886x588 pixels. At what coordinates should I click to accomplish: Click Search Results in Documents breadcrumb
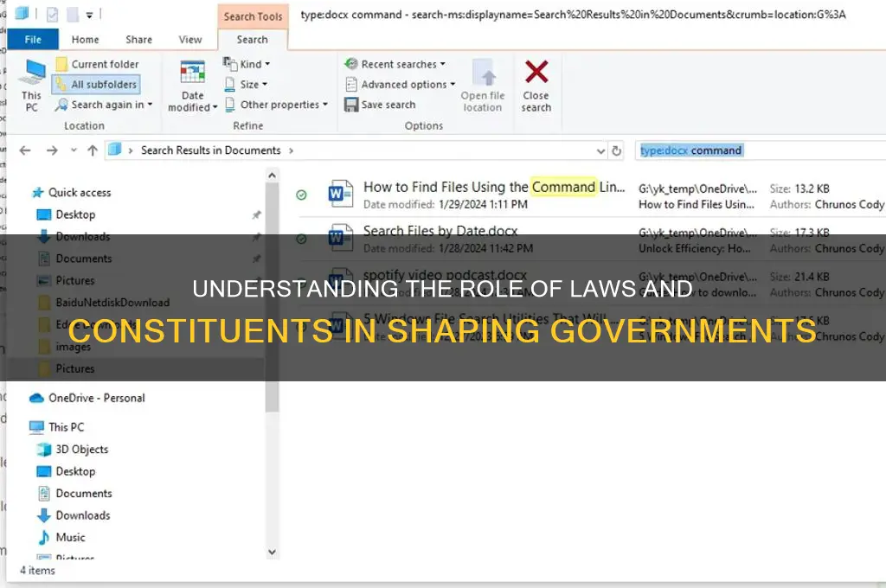211,150
